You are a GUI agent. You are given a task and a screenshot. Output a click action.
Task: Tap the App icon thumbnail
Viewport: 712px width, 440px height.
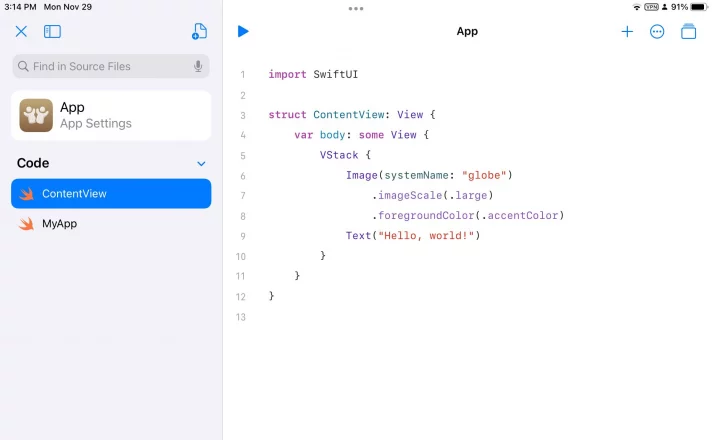tap(36, 115)
